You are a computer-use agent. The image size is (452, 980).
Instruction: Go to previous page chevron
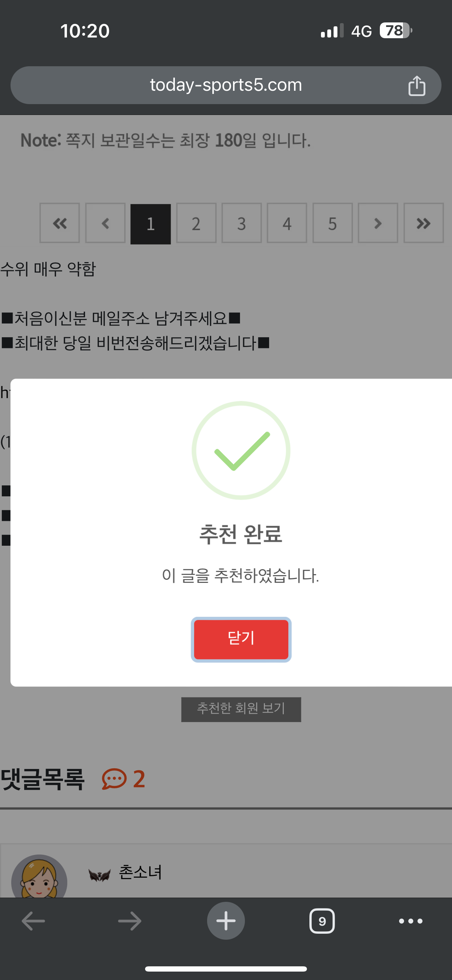point(105,223)
